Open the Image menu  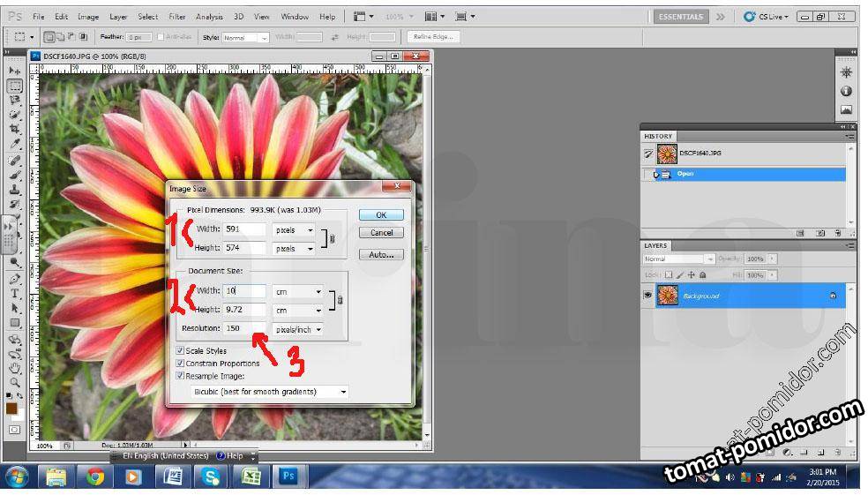point(88,17)
